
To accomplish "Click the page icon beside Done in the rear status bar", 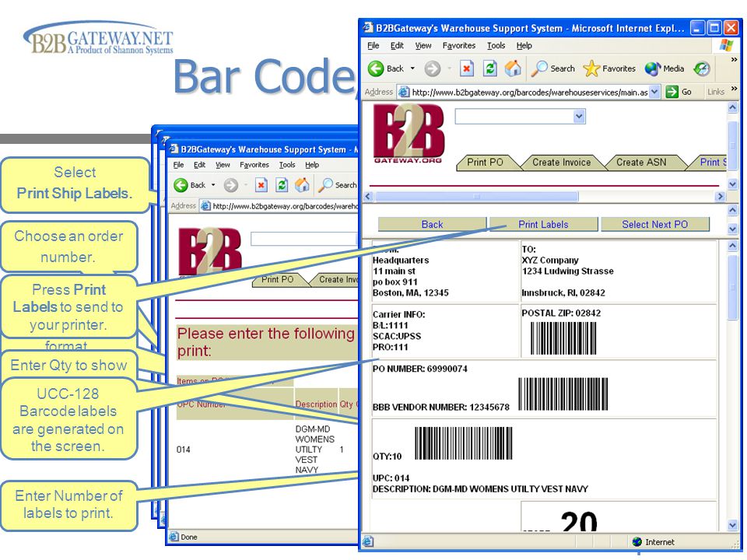I will (x=174, y=537).
